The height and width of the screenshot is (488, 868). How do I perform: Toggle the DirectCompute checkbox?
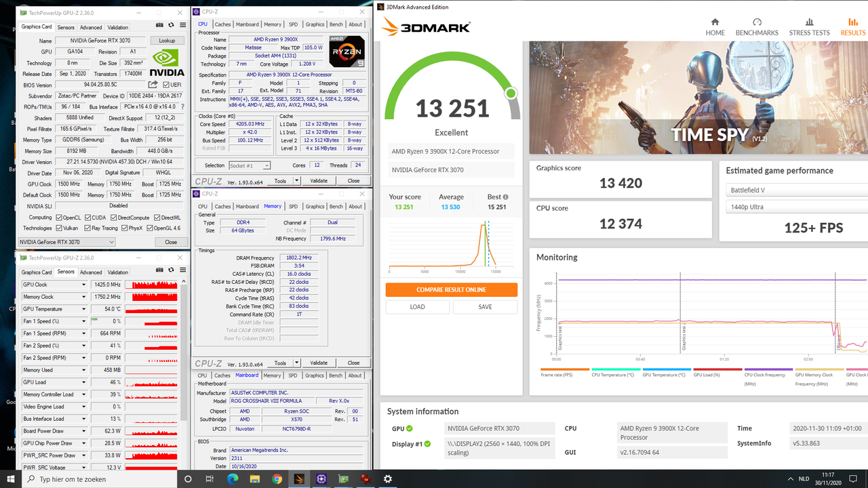point(113,218)
